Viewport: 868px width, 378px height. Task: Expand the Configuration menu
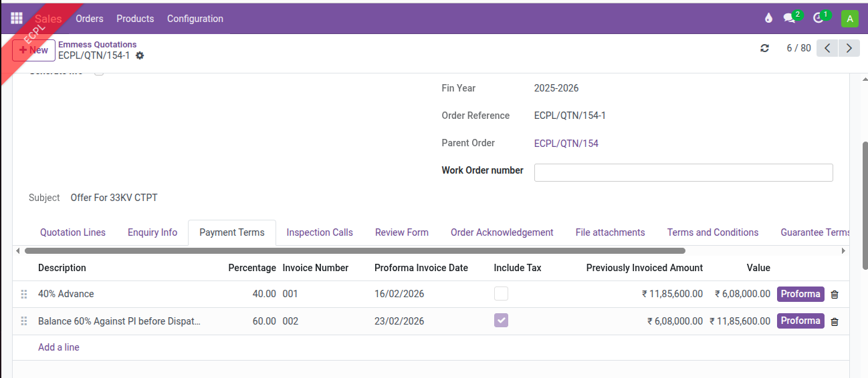195,19
